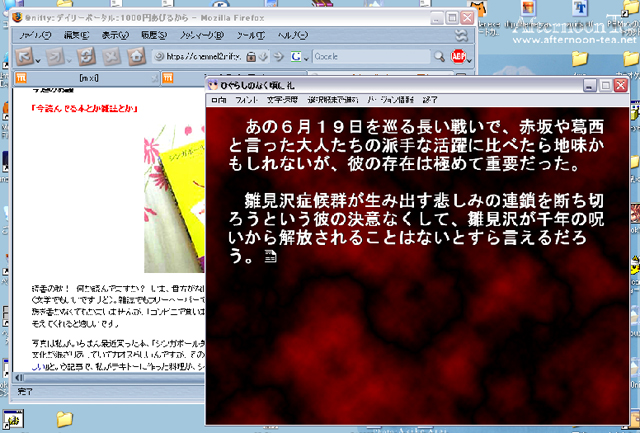Click the Firefox back navigation arrow

tap(24, 56)
